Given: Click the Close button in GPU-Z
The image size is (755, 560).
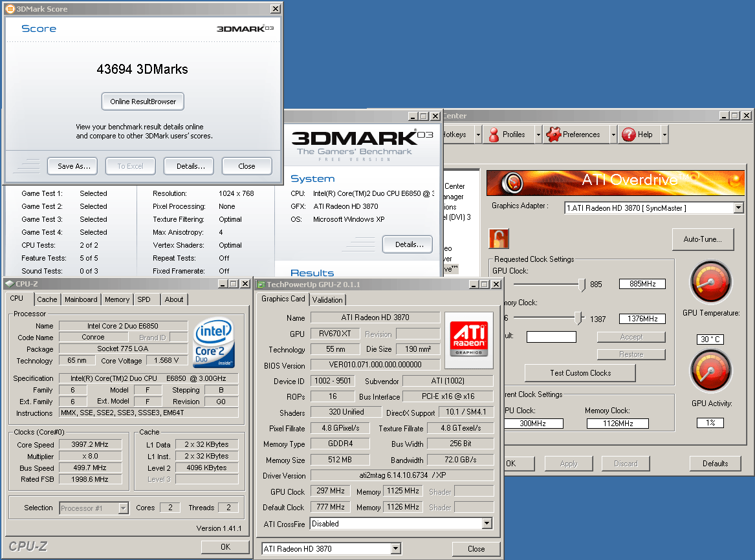Looking at the screenshot, I should (x=476, y=549).
